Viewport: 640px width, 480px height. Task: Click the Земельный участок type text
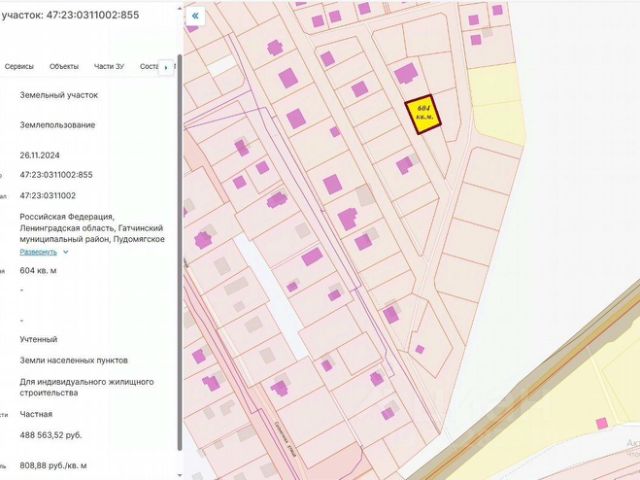(x=59, y=95)
